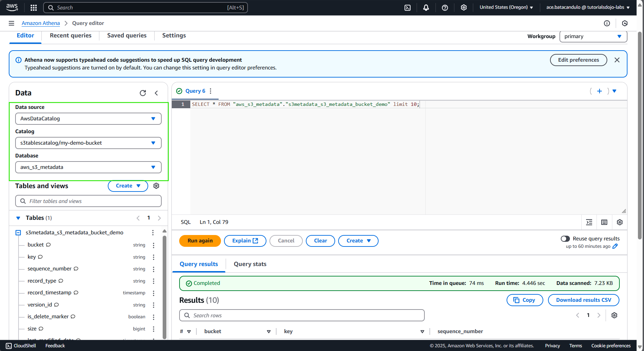This screenshot has height=351, width=644.
Task: Open the ace.batacandulo account menu
Action: (588, 7)
